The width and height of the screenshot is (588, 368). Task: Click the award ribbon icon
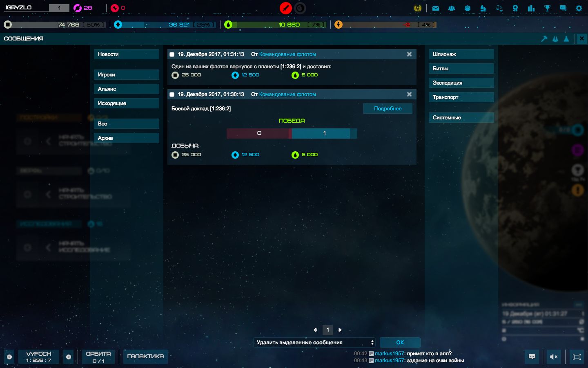515,8
